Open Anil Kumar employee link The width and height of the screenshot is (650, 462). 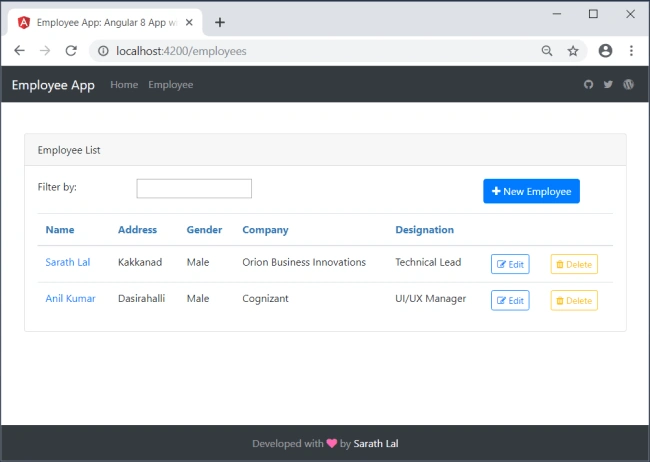(70, 298)
